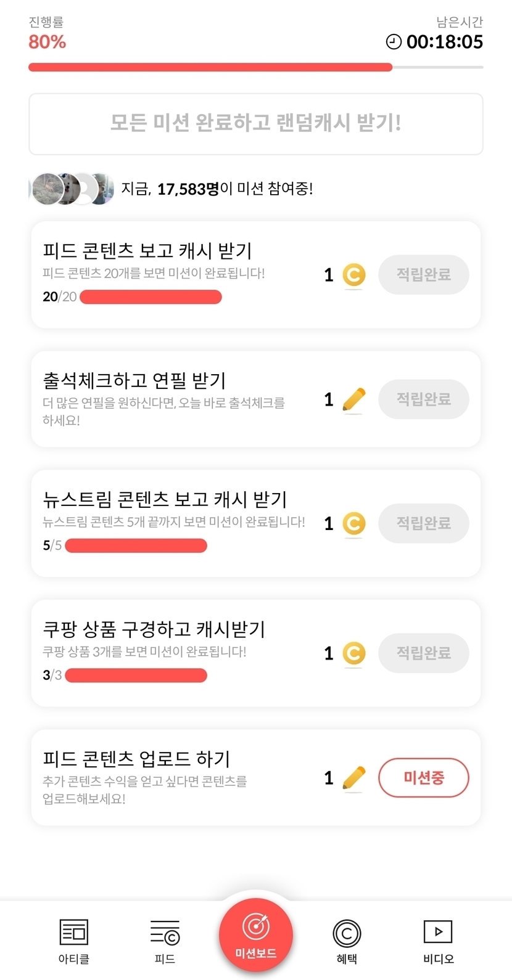
Task: Tap the pencil icon in 업로드 하기 mission
Action: pyautogui.click(x=353, y=778)
